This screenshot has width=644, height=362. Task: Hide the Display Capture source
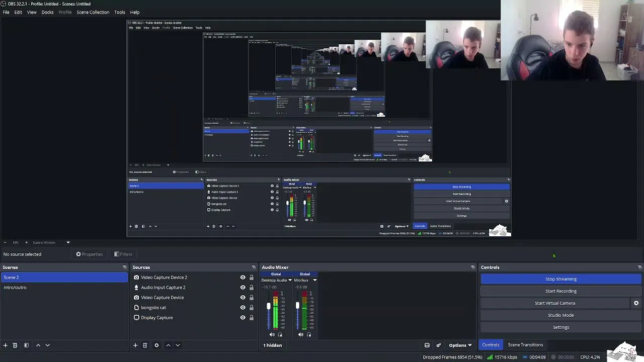(243, 318)
